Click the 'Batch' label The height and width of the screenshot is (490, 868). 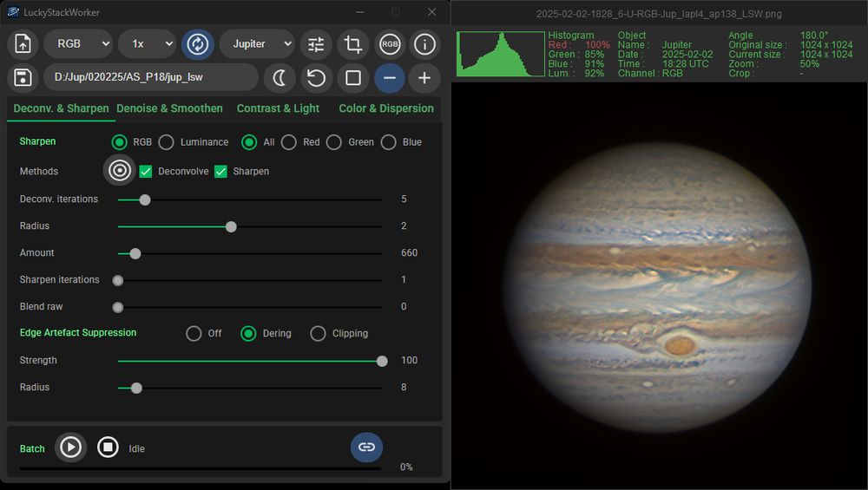pyautogui.click(x=32, y=448)
